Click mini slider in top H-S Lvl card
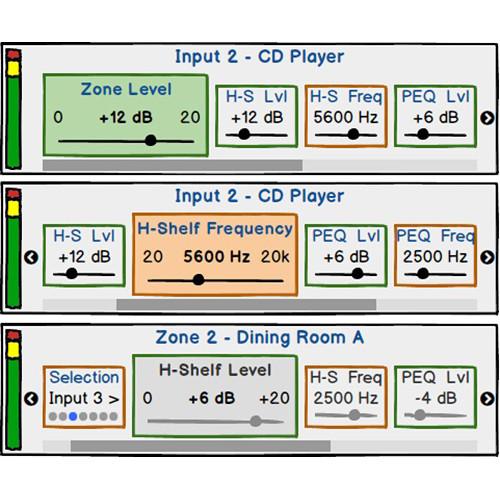This screenshot has height=500, width=500. point(256,135)
